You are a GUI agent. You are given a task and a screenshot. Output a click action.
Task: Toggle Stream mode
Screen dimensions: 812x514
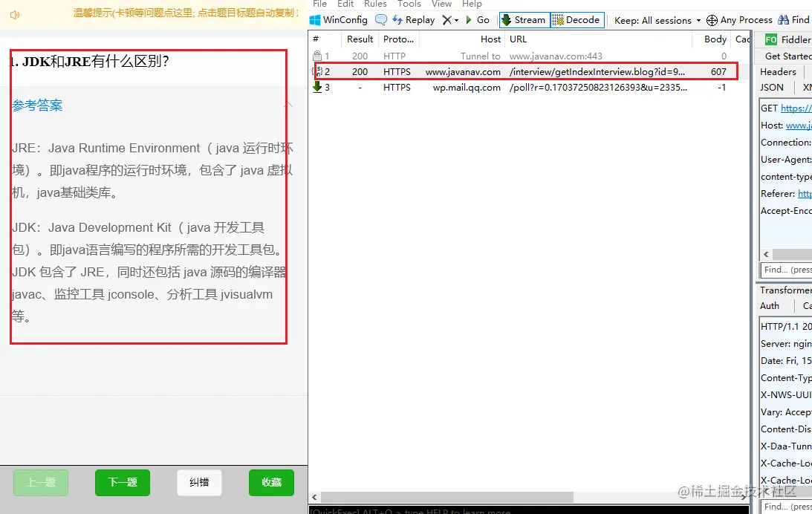pos(524,20)
